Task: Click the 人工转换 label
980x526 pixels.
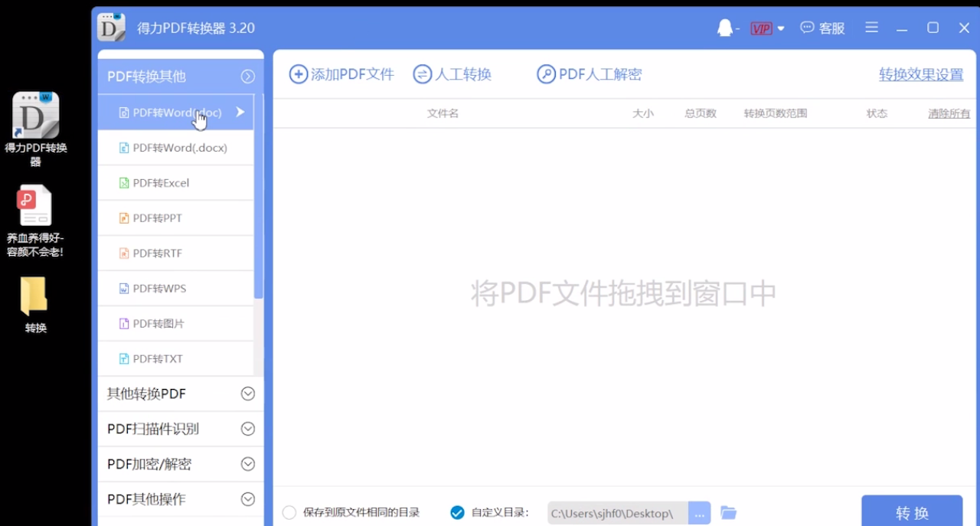Action: tap(463, 74)
